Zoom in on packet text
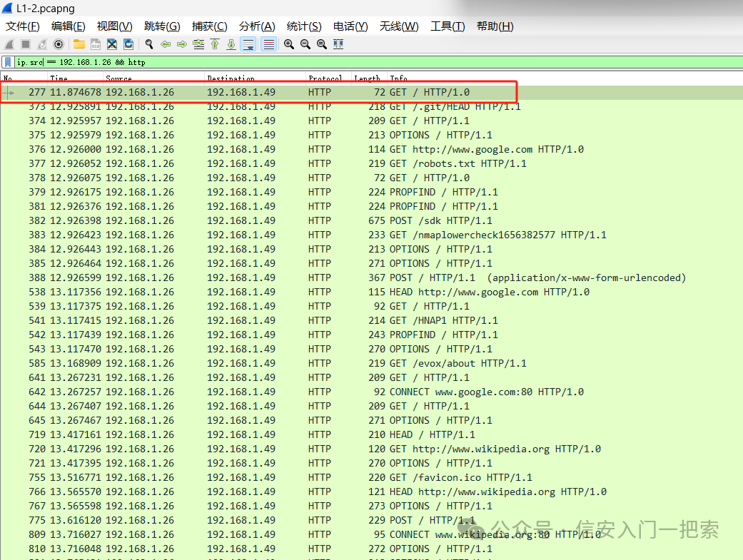 coord(289,44)
